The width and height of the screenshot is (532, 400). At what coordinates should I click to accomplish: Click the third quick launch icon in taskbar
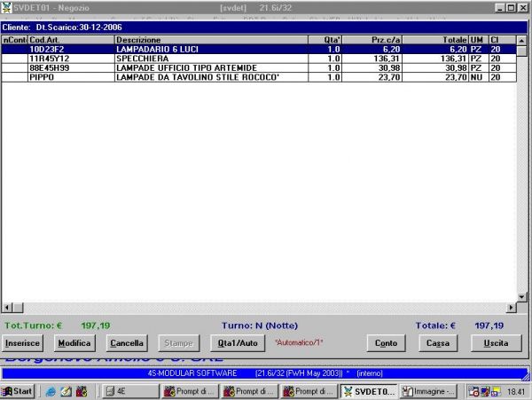[81, 391]
